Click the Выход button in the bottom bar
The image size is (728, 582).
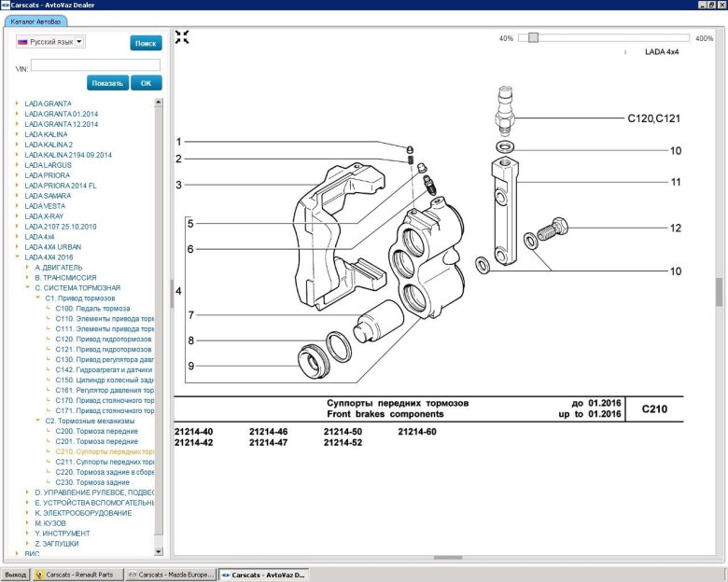point(16,575)
